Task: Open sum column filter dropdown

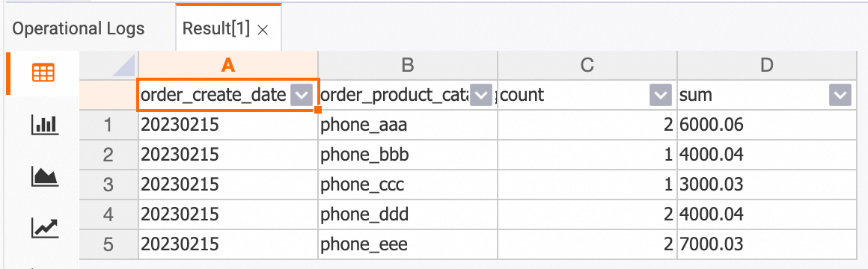Action: pyautogui.click(x=840, y=96)
